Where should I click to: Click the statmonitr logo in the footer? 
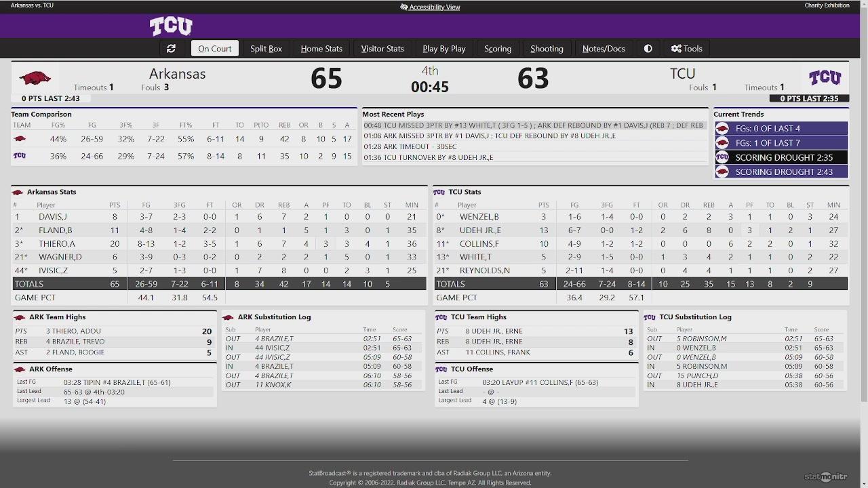pos(825,476)
